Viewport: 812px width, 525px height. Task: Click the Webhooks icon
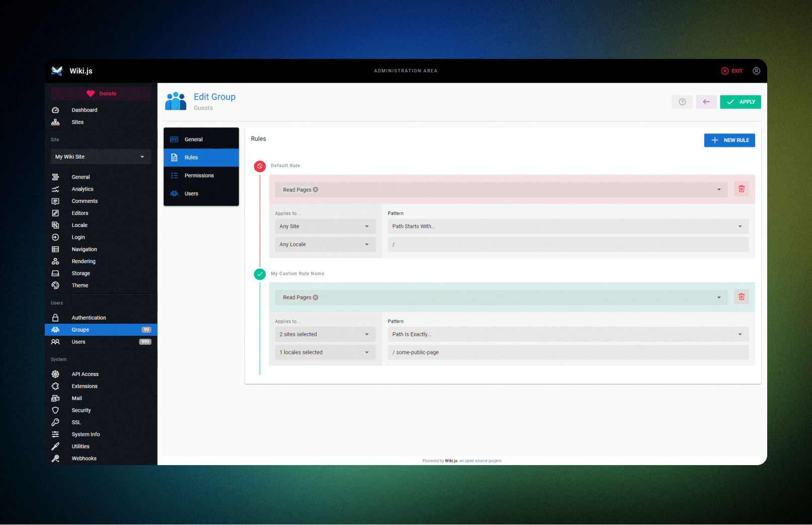pyautogui.click(x=55, y=459)
